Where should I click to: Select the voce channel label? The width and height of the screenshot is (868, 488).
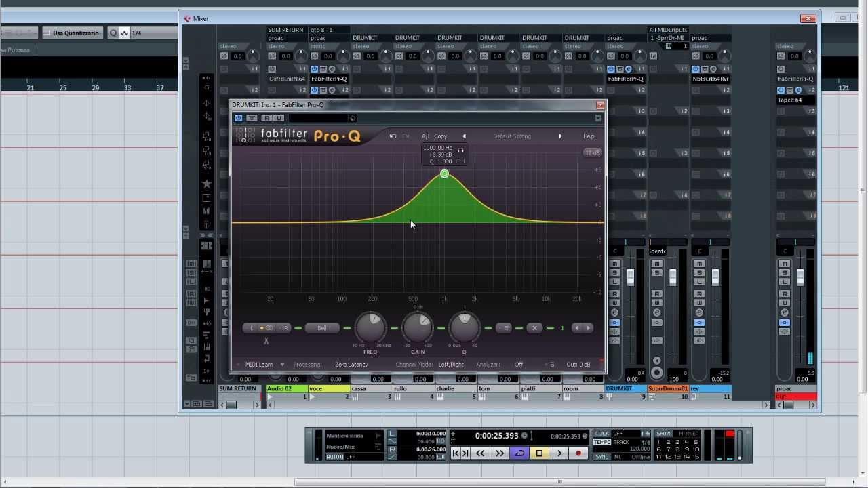click(329, 389)
